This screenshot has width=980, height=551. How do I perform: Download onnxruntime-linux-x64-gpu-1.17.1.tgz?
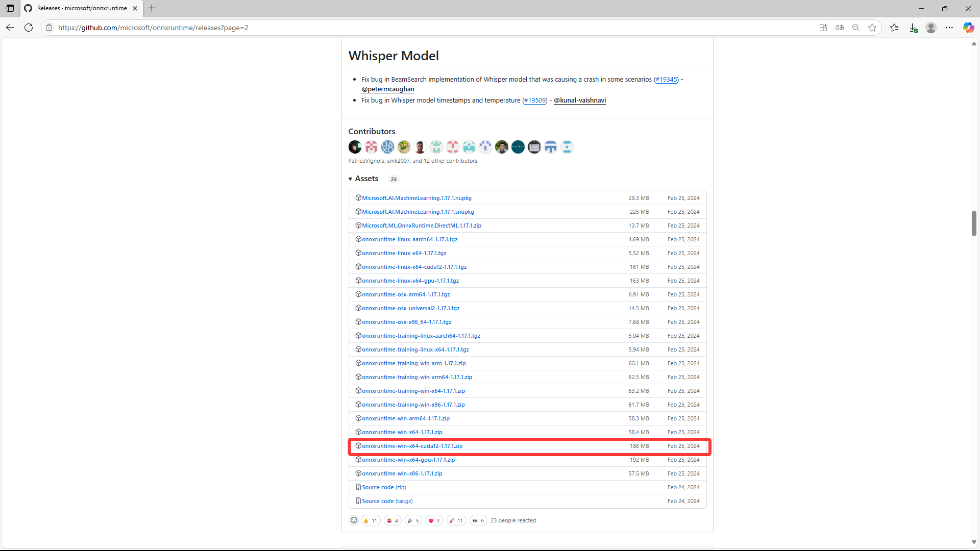pyautogui.click(x=410, y=281)
